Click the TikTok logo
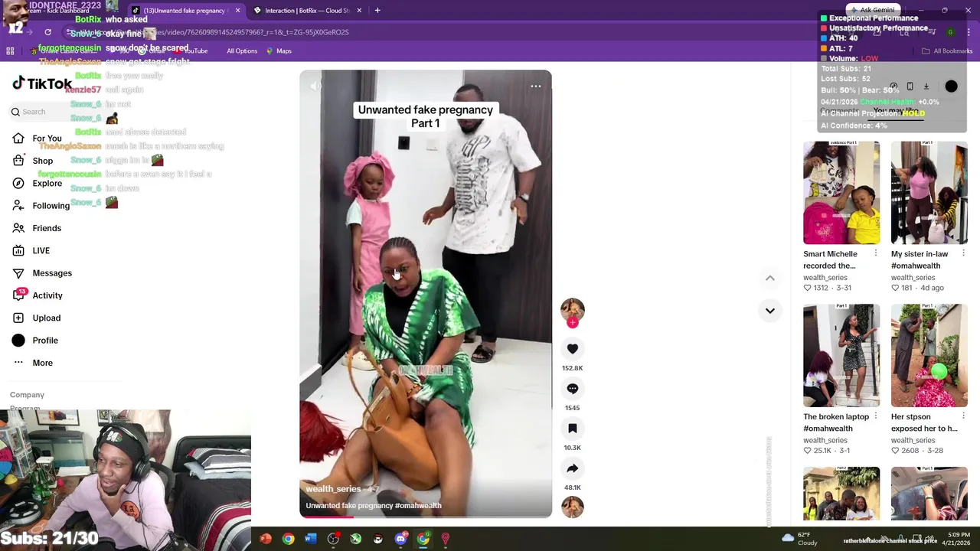This screenshot has height=551, width=980. (x=42, y=83)
